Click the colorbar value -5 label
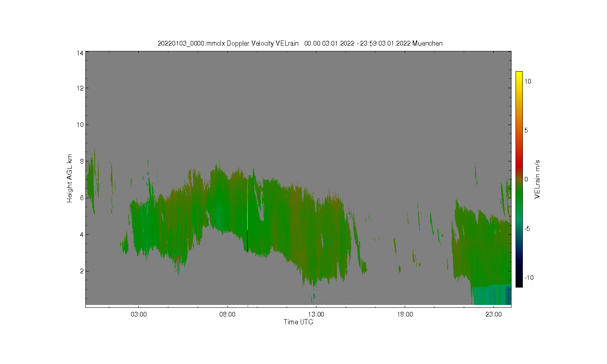Image resolution: width=607 pixels, height=364 pixels. 528,229
